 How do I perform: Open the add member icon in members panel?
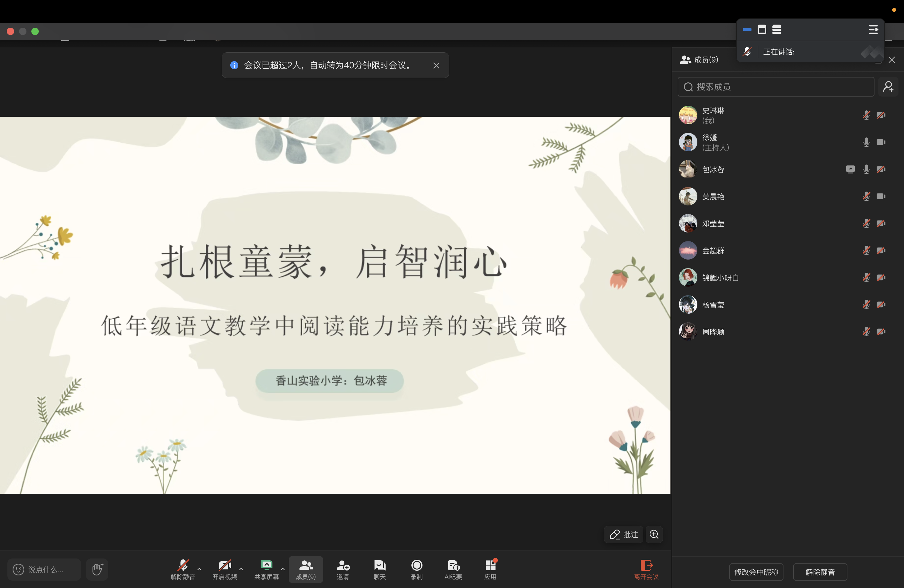click(888, 87)
